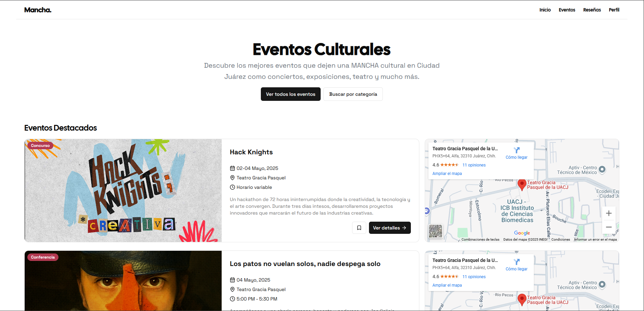
Task: Click Cómo llegar directions icon in second map
Action: click(517, 262)
